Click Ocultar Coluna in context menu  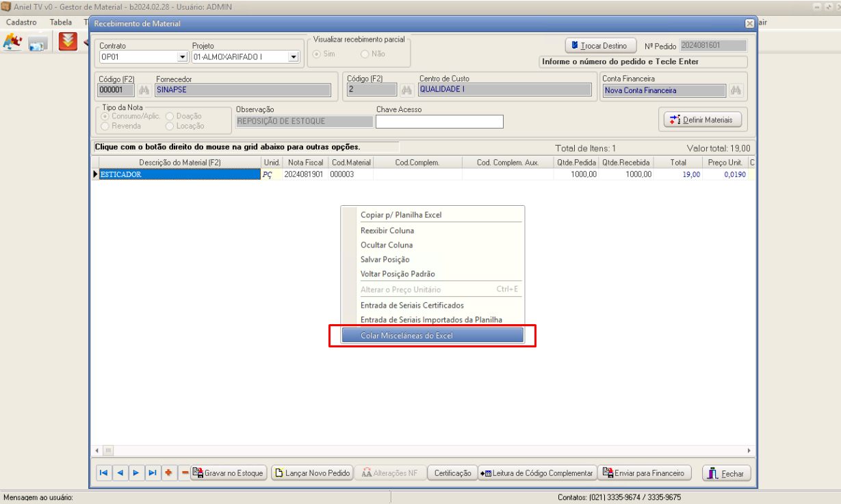(387, 245)
